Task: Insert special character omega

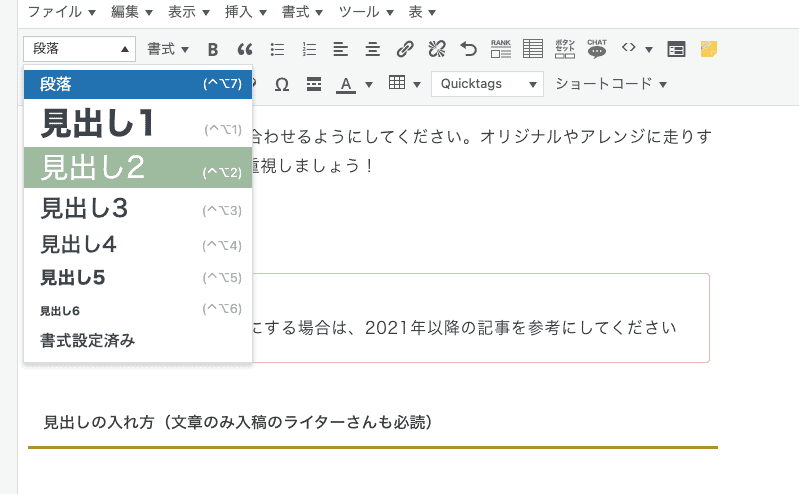Action: (x=282, y=84)
